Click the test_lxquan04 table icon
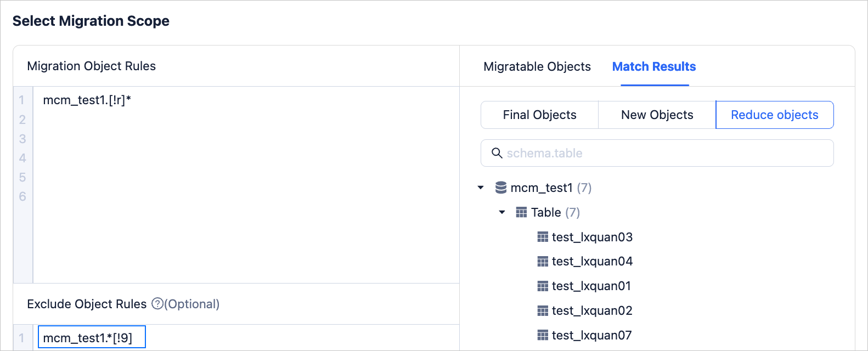Image resolution: width=868 pixels, height=351 pixels. point(543,262)
